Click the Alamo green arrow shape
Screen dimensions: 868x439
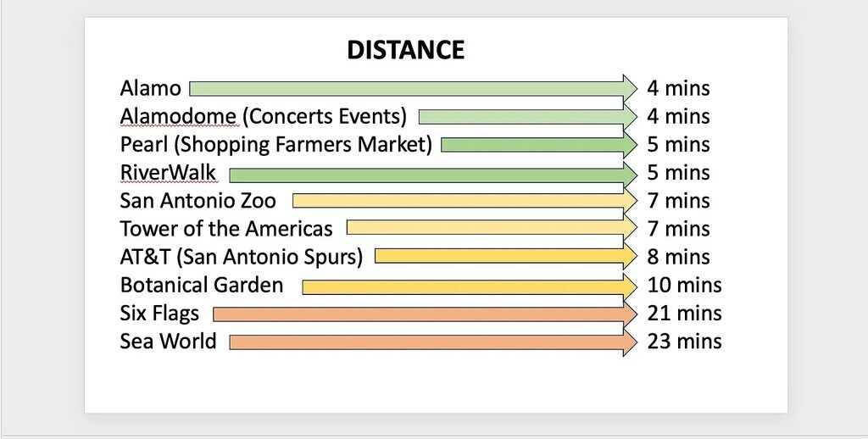pos(414,89)
